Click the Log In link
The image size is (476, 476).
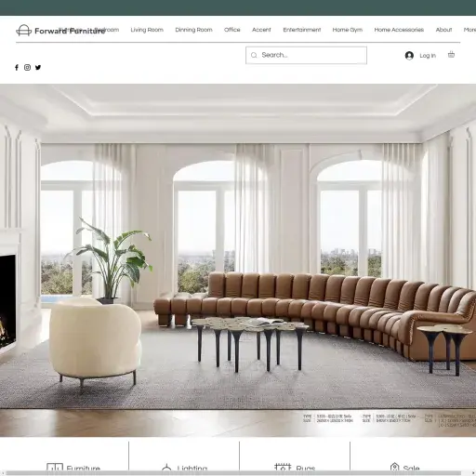point(428,56)
